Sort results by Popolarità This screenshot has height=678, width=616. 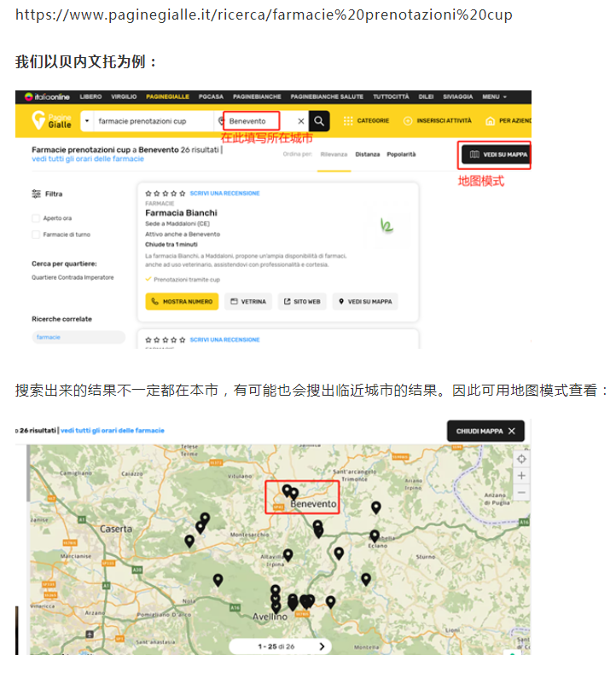coord(401,154)
